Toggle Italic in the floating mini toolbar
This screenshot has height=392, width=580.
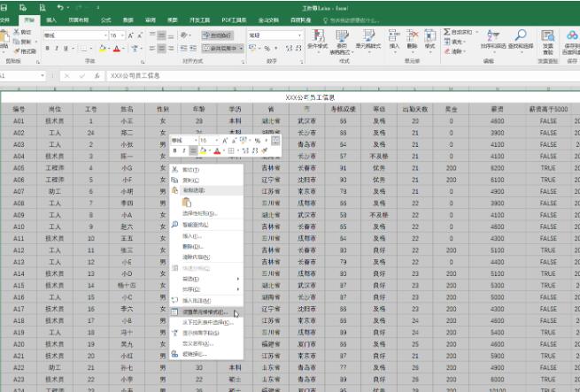(x=183, y=150)
